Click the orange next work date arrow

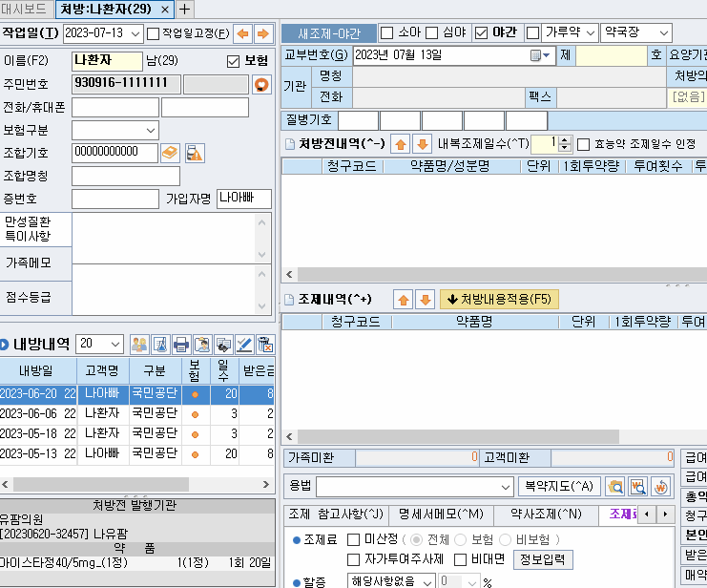(x=262, y=34)
